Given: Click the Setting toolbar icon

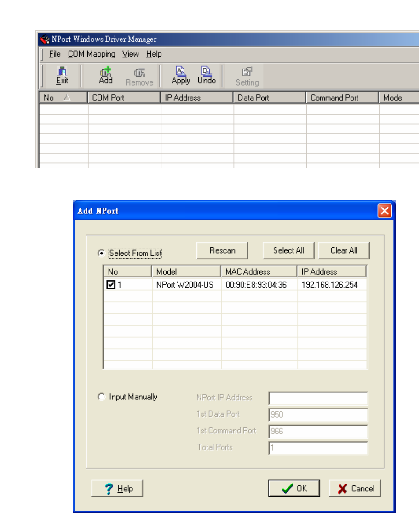Looking at the screenshot, I should (x=247, y=77).
